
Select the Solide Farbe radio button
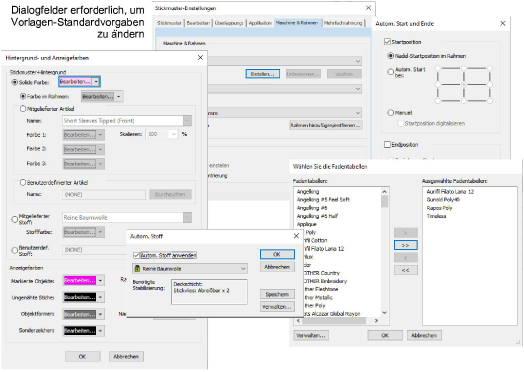click(x=14, y=82)
